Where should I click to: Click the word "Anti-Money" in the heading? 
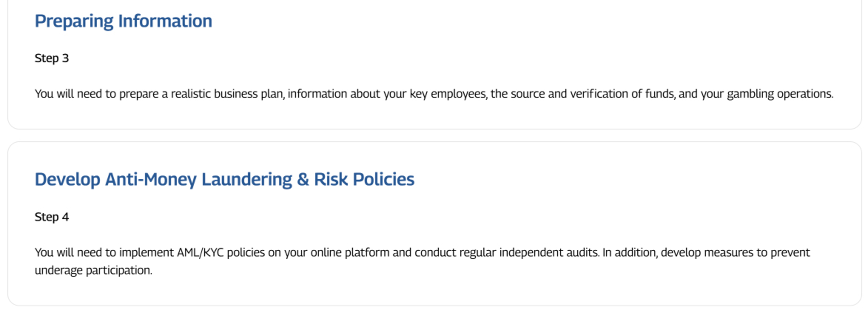pyautogui.click(x=151, y=180)
